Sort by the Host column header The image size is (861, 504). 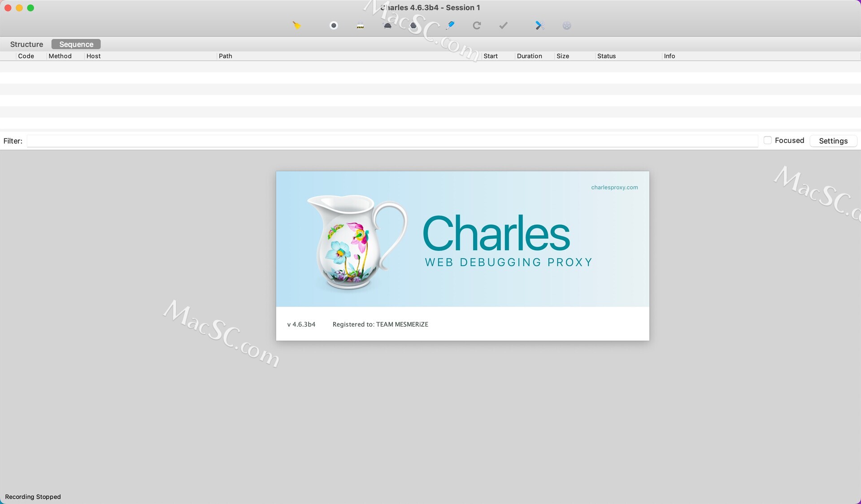coord(93,56)
